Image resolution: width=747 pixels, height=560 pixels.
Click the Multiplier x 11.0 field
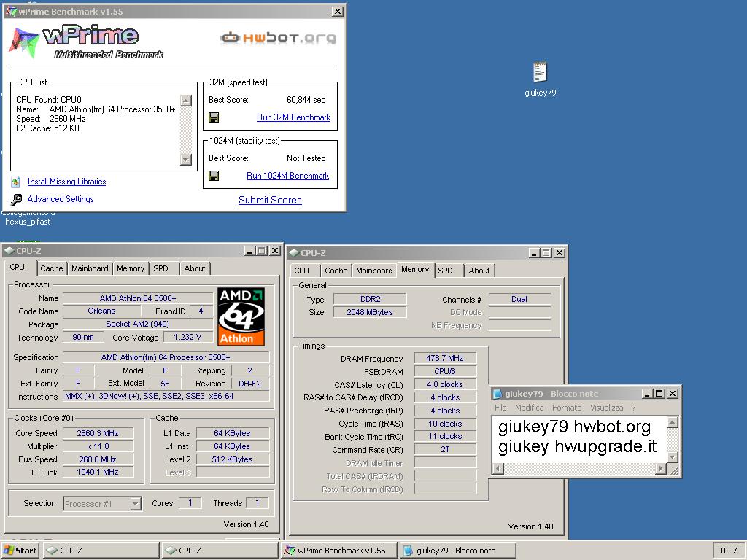pos(98,447)
